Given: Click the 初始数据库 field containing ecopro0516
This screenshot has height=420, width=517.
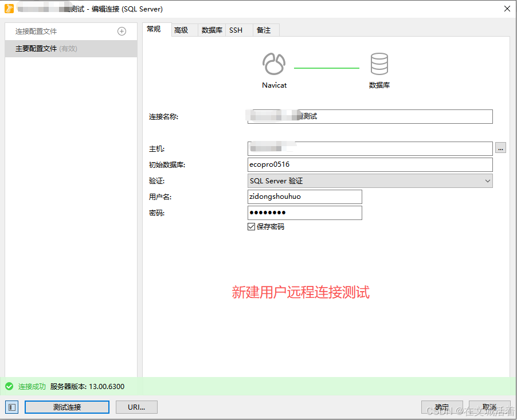Looking at the screenshot, I should click(370, 164).
